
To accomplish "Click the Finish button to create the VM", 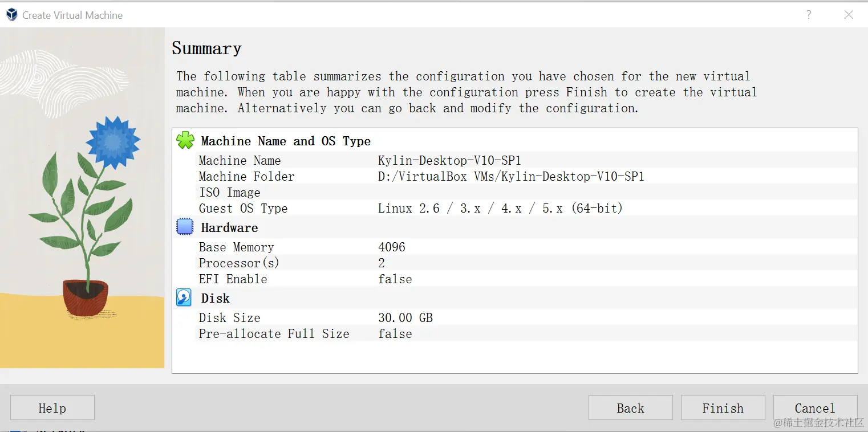I will coord(723,408).
